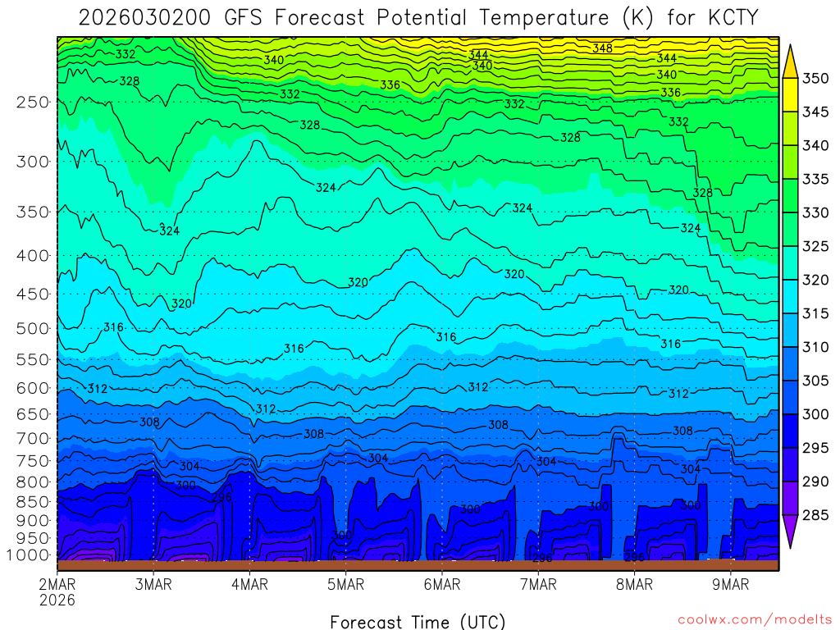Click the 750 pressure level label
This screenshot has width=840, height=630.
33,461
